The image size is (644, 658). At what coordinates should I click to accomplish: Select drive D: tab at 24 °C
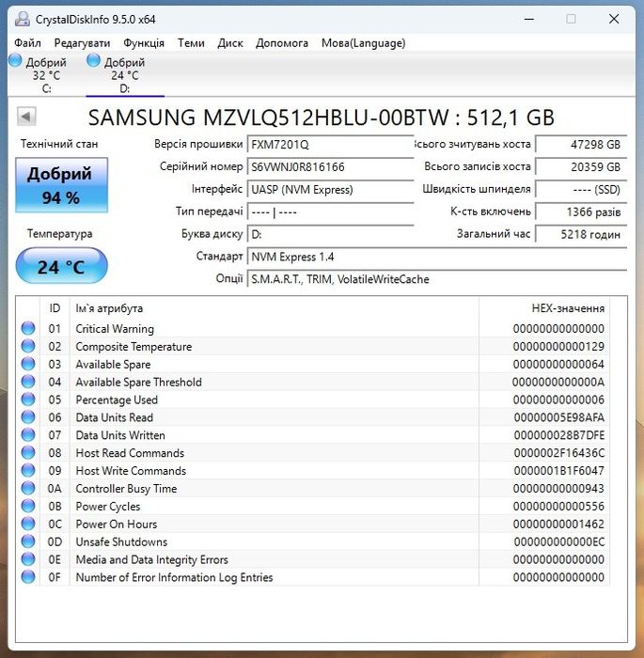click(x=125, y=75)
